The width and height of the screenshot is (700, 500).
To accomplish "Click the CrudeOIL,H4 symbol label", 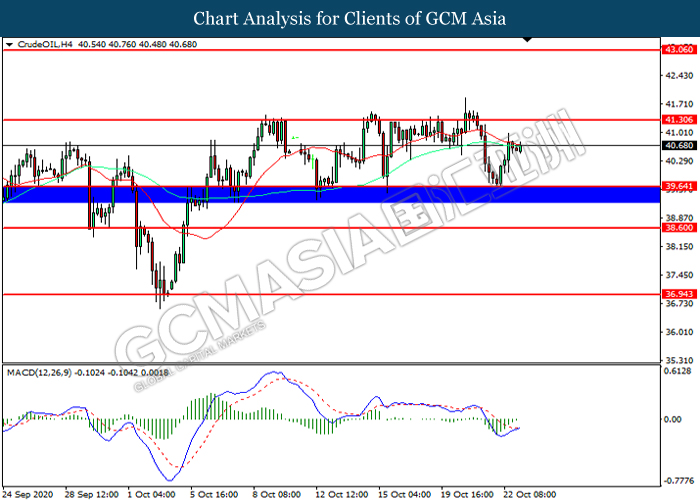I will pos(45,44).
